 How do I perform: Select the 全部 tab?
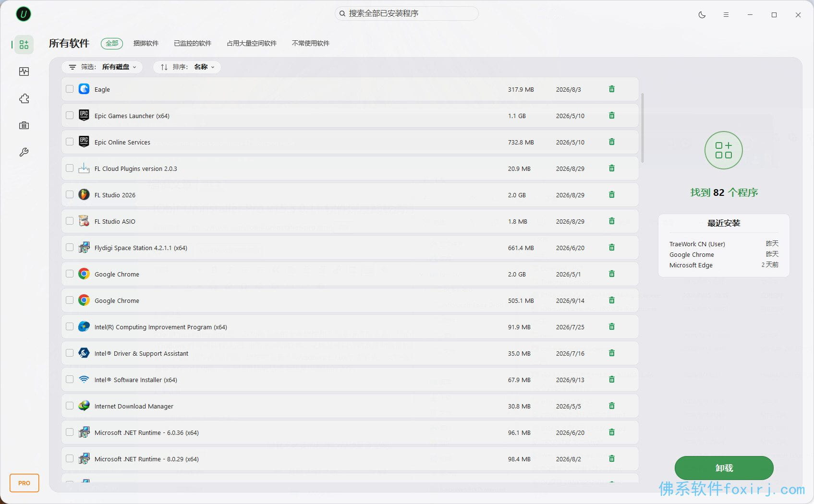tap(112, 43)
